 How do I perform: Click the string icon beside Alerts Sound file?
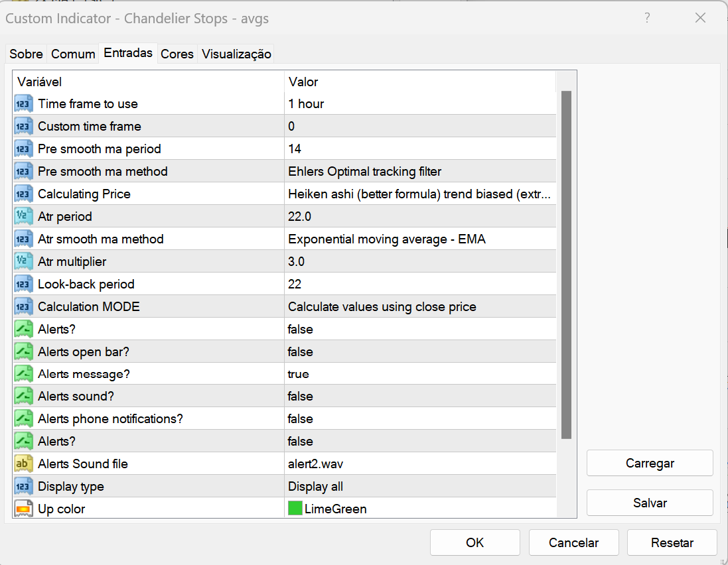pyautogui.click(x=24, y=464)
